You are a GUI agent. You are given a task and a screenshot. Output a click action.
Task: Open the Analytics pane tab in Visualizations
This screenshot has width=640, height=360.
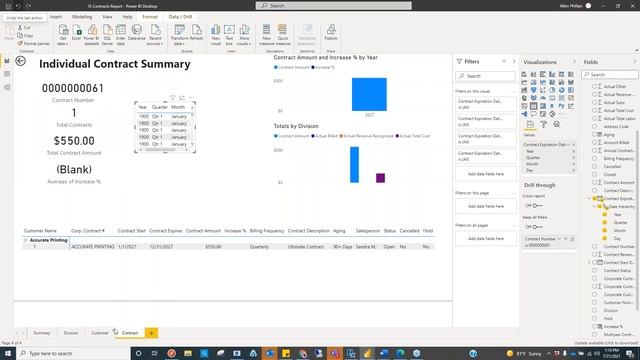tap(557, 124)
